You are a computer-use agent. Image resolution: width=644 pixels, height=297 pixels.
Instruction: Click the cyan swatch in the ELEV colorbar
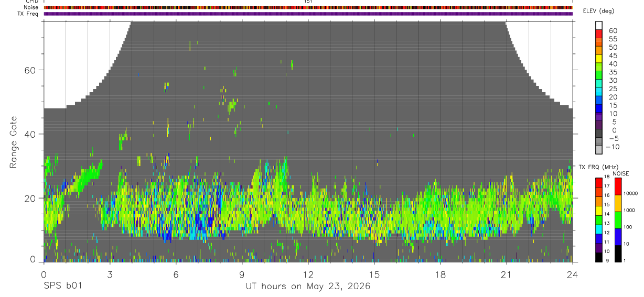[x=599, y=91]
